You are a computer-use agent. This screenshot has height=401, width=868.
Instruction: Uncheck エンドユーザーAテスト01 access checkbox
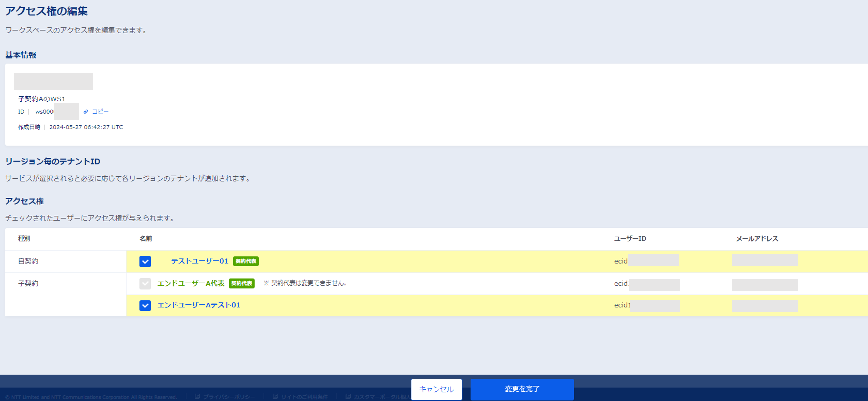pyautogui.click(x=145, y=305)
